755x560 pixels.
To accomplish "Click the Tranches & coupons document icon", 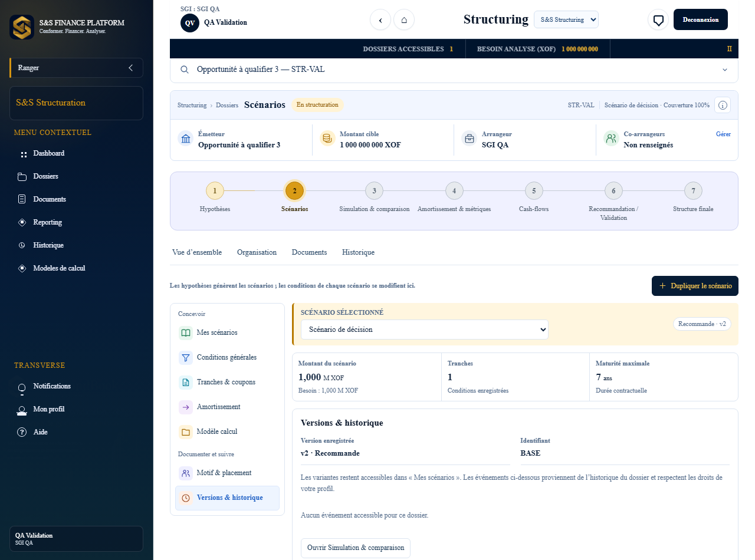I will [186, 382].
